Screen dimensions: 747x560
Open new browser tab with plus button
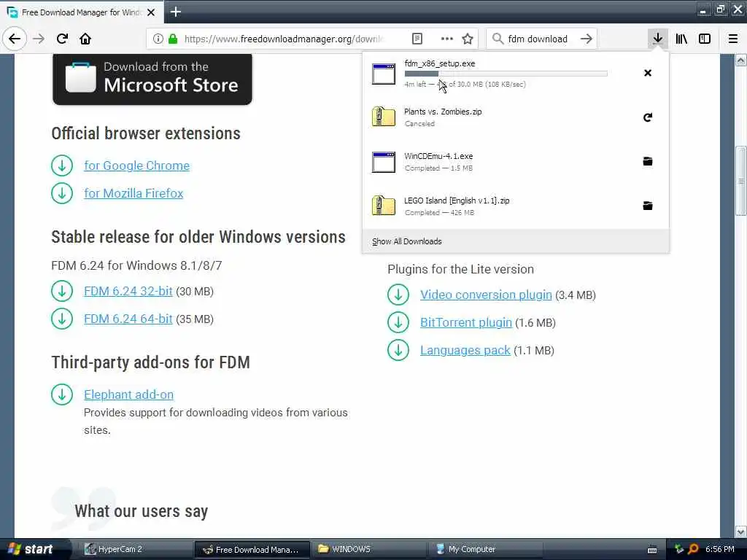175,12
